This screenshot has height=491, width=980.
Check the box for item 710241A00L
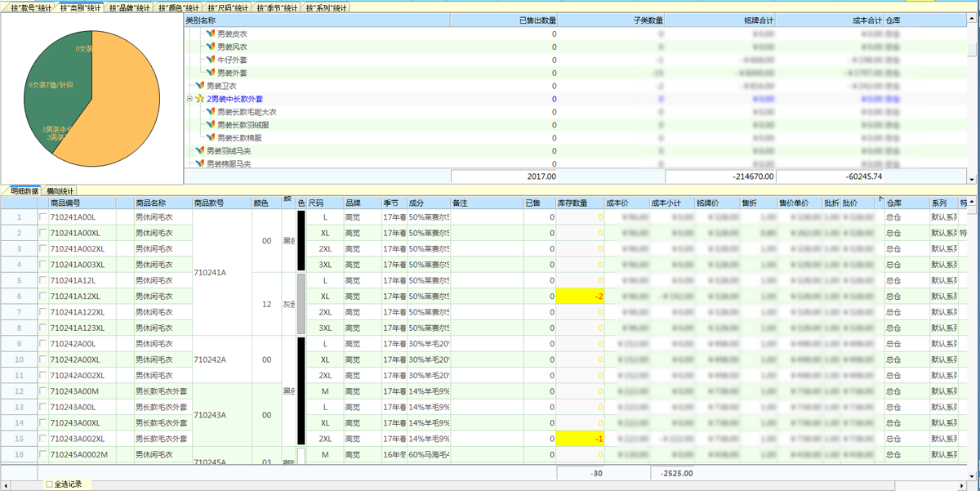tap(43, 217)
